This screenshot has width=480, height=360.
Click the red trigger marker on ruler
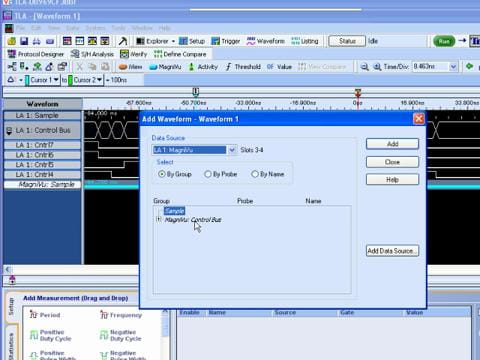pos(358,93)
